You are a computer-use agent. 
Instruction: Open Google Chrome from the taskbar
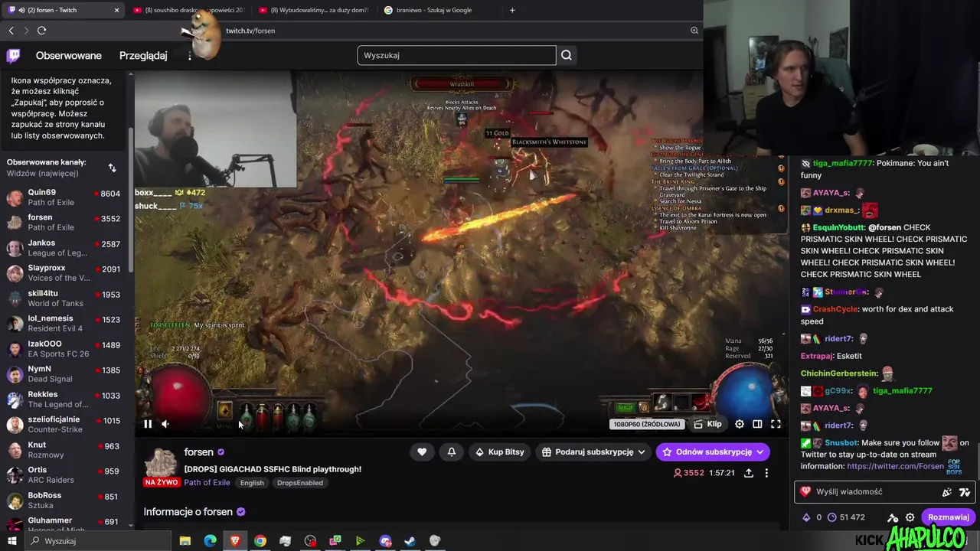pyautogui.click(x=260, y=541)
